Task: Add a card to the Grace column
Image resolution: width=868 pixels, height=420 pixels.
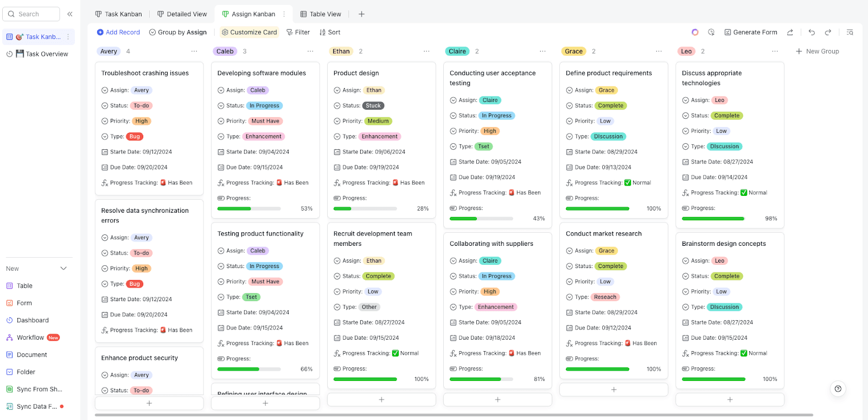Action: pos(614,390)
